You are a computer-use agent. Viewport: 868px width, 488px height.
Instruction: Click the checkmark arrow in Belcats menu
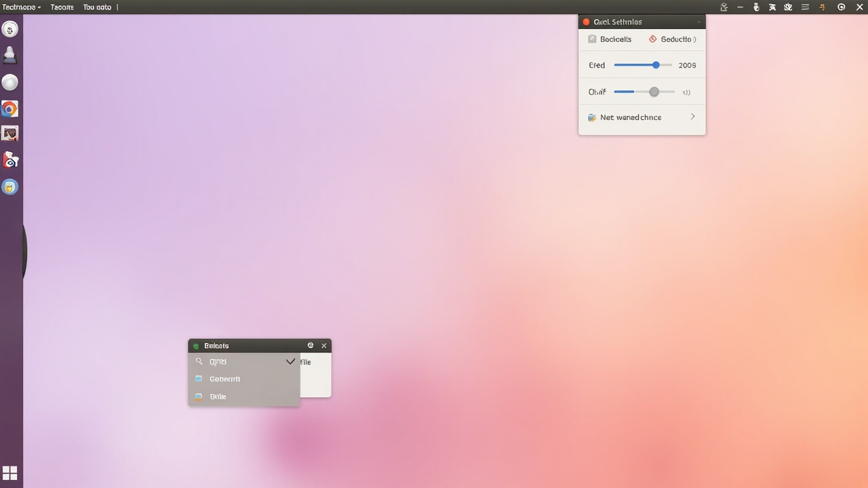point(290,361)
